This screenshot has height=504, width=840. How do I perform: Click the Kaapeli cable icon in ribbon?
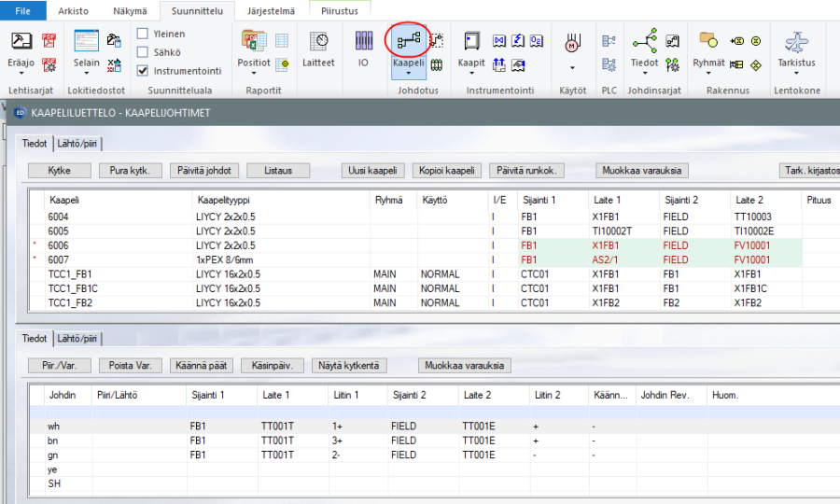409,41
